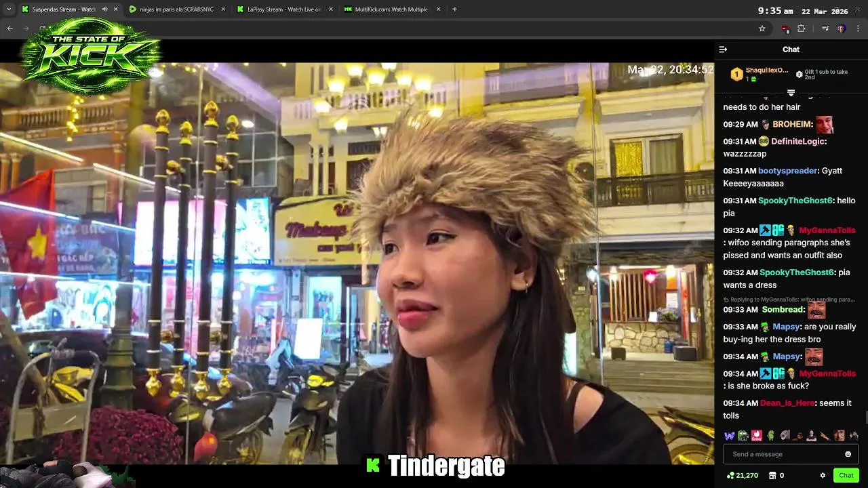Open the media control toolbar icon

click(x=825, y=28)
